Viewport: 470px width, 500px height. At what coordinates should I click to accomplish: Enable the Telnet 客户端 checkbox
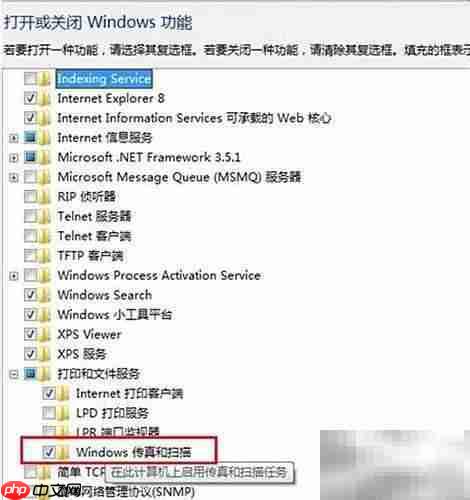click(x=30, y=236)
